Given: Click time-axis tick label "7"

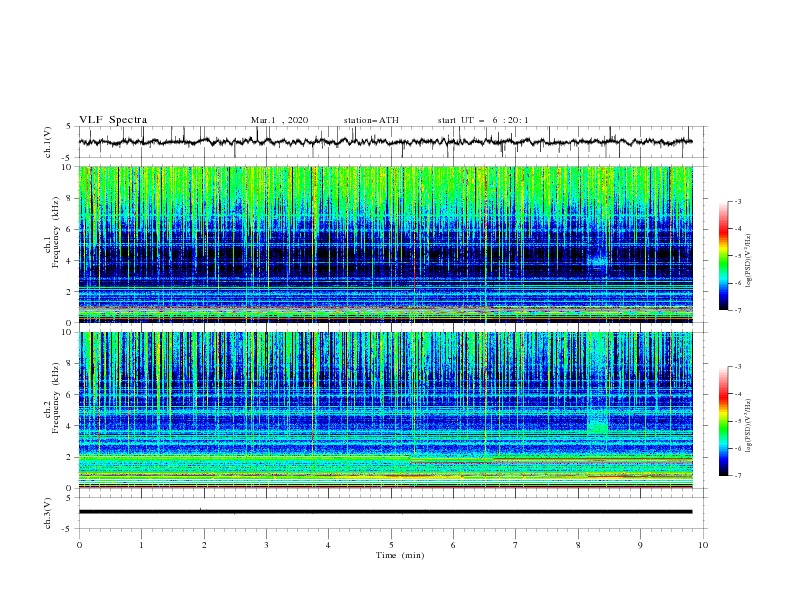Looking at the screenshot, I should click(x=516, y=545).
